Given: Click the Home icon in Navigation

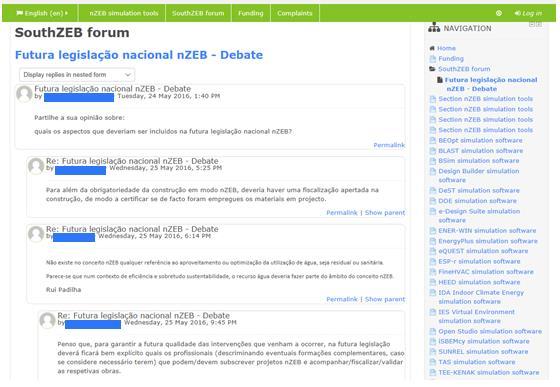Looking at the screenshot, I should click(432, 48).
